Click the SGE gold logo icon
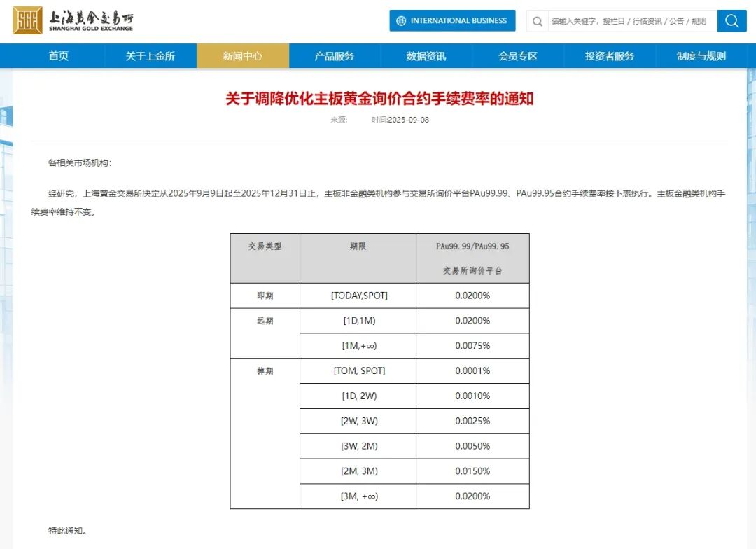Image resolution: width=756 pixels, height=549 pixels. (27, 20)
